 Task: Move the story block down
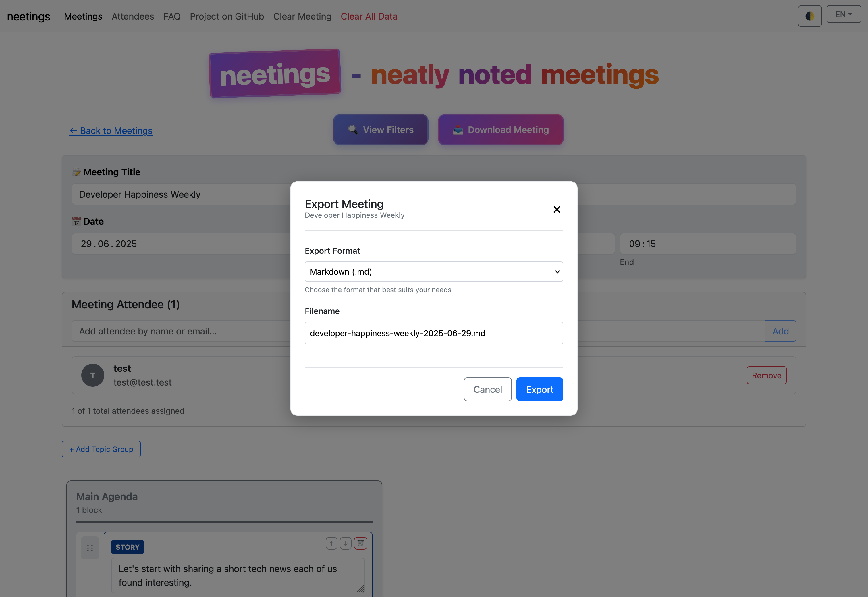point(346,543)
